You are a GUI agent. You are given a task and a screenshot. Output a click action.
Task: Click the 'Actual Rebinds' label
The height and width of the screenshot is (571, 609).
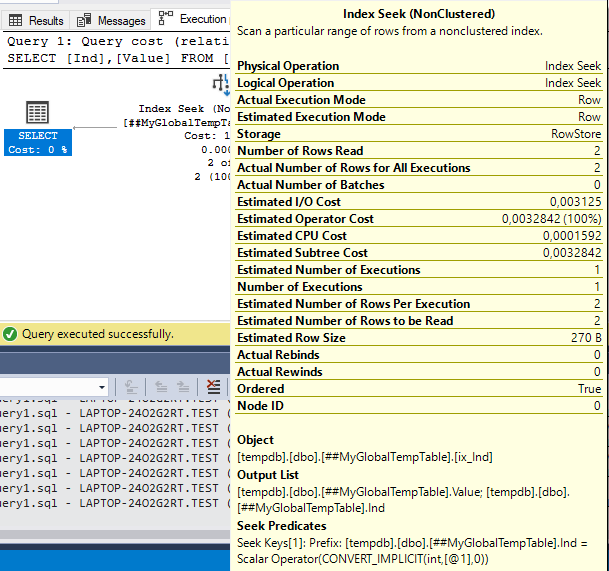pos(278,355)
